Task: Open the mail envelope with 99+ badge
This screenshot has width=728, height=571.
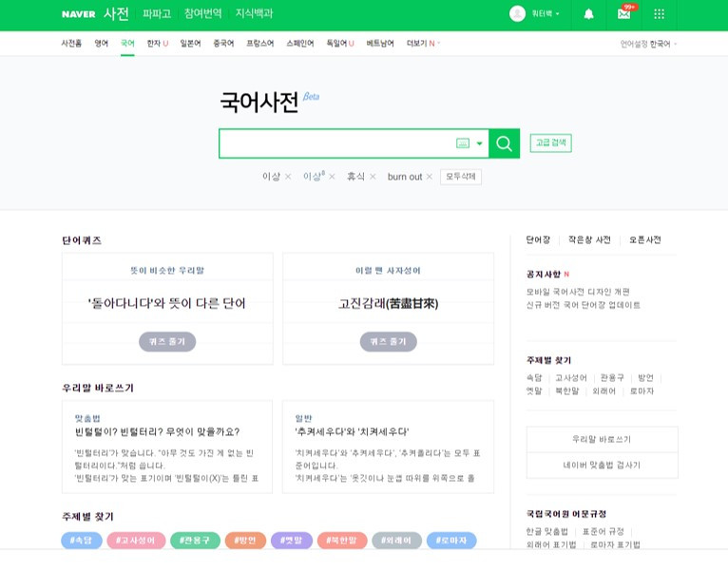Action: click(x=624, y=14)
